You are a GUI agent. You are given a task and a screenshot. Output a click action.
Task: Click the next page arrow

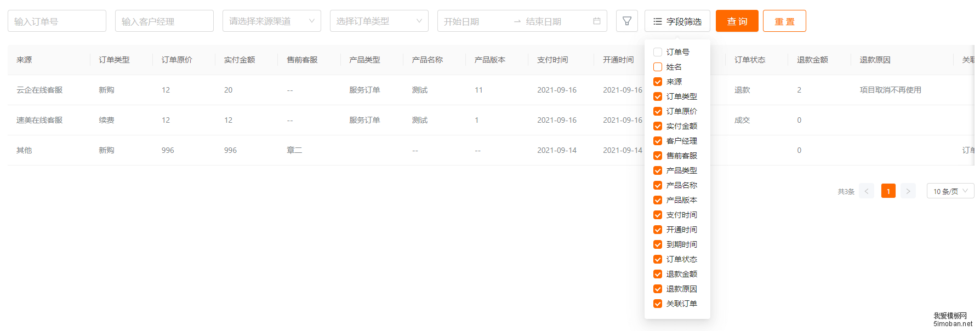pyautogui.click(x=908, y=191)
